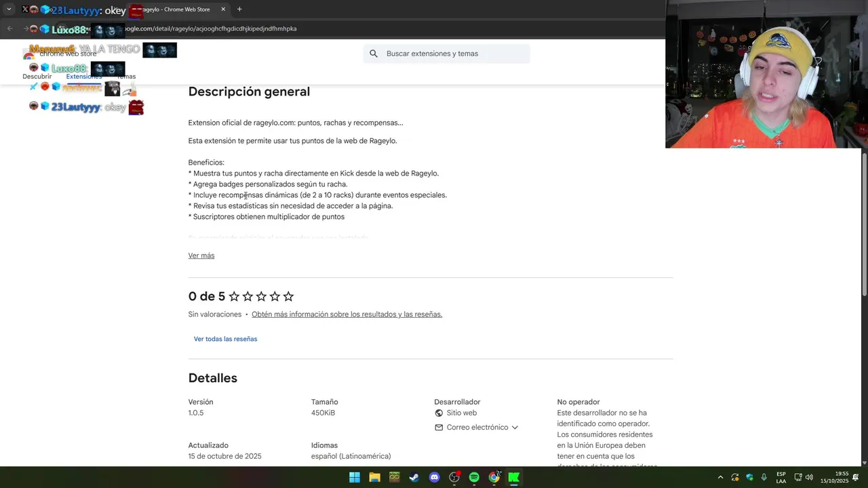The width and height of the screenshot is (868, 488).
Task: Open the Temas tab
Action: (126, 77)
